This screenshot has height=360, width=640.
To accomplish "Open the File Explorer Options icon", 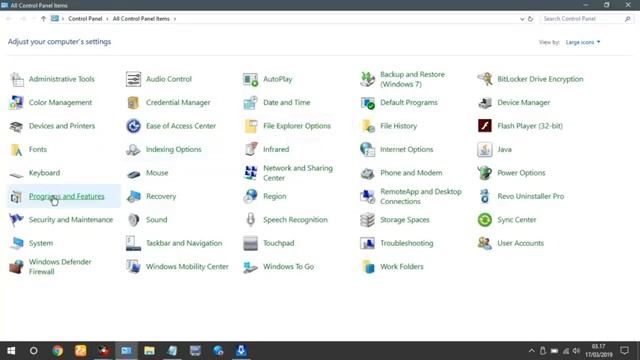I will click(251, 126).
